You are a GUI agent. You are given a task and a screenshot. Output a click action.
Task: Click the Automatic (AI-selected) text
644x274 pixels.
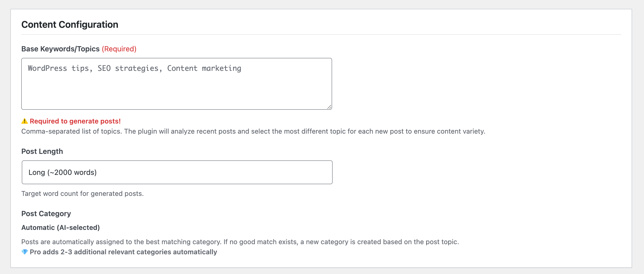(61, 228)
